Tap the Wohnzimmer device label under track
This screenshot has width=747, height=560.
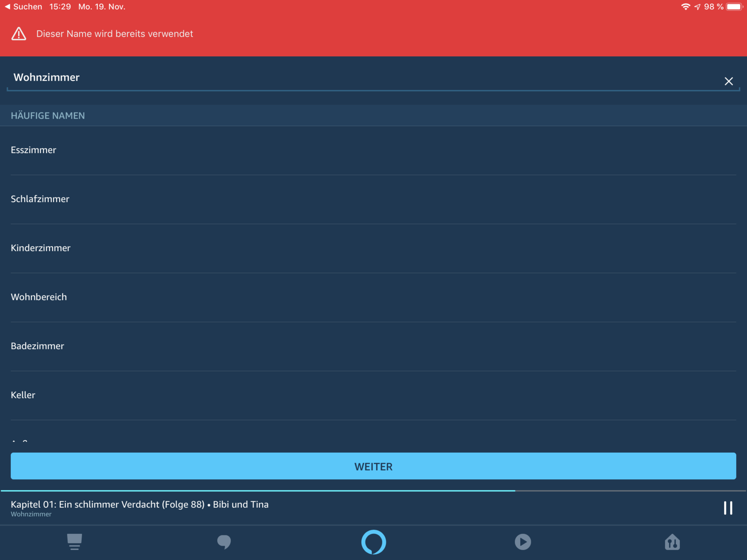point(31,514)
